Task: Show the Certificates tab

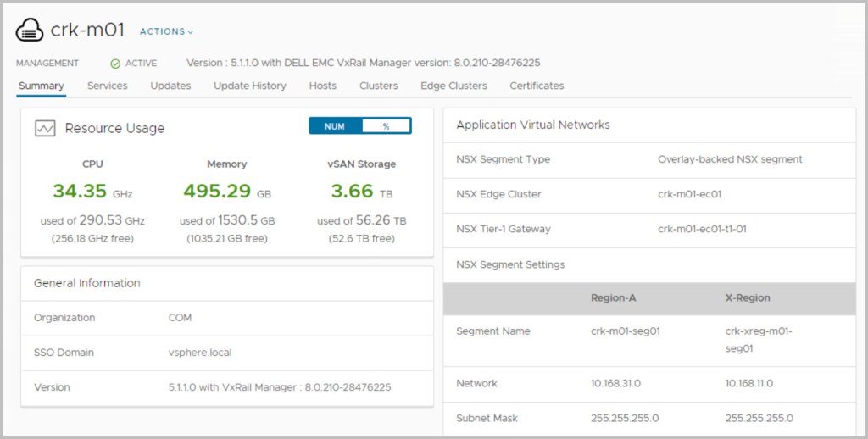Action: point(537,86)
